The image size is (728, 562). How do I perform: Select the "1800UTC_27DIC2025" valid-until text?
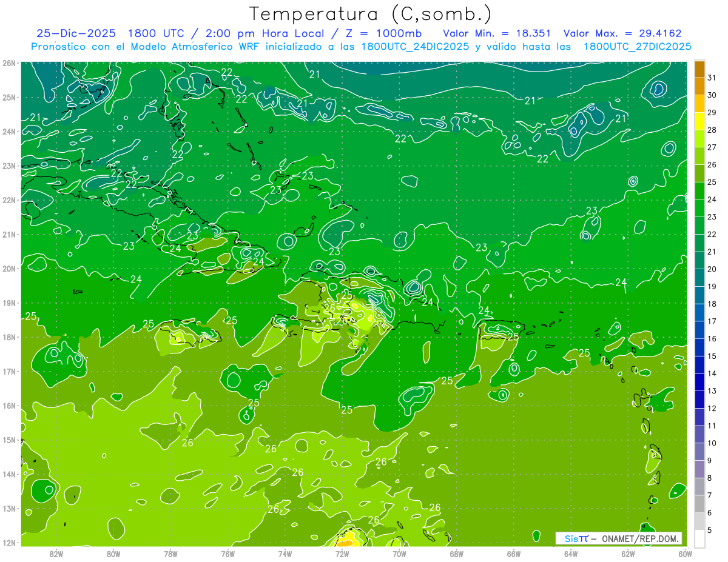pyautogui.click(x=637, y=47)
